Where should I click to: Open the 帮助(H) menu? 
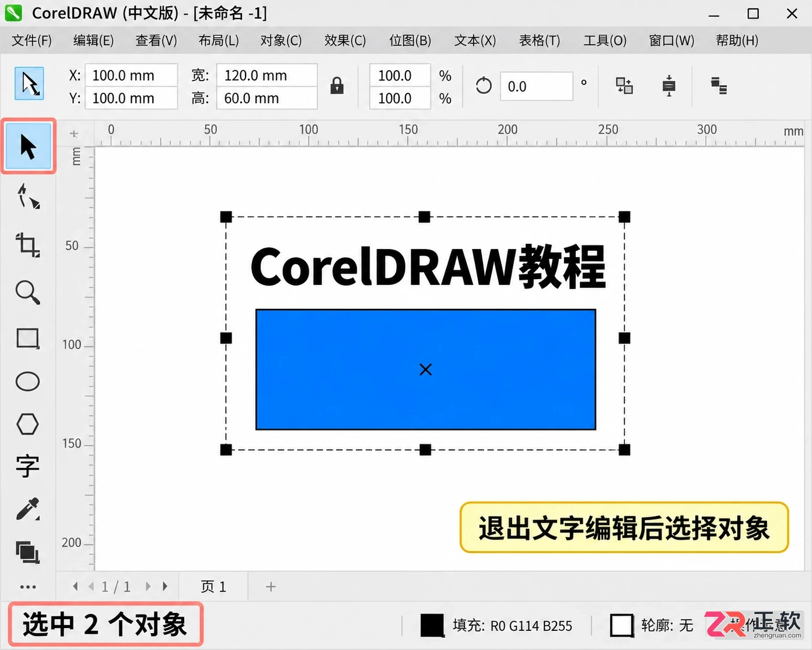coord(737,41)
